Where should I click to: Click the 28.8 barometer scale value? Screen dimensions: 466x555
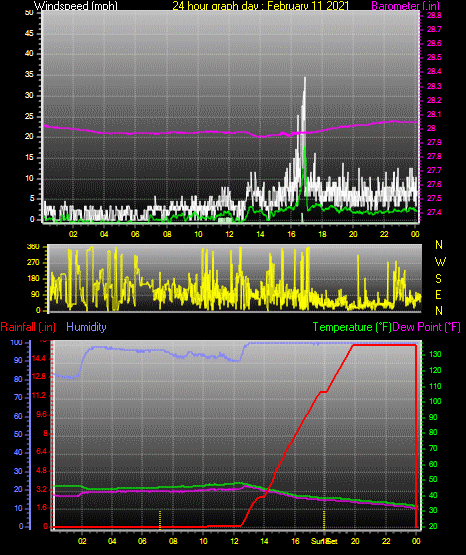(x=434, y=15)
